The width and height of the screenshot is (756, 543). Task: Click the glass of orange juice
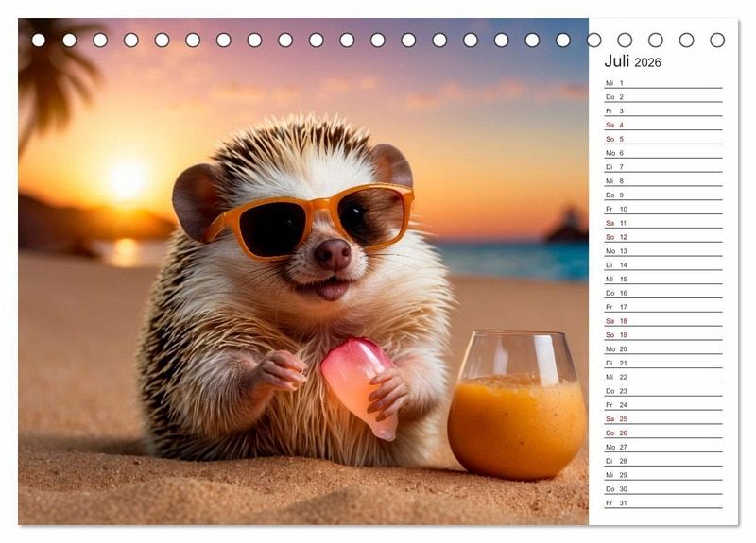517,405
